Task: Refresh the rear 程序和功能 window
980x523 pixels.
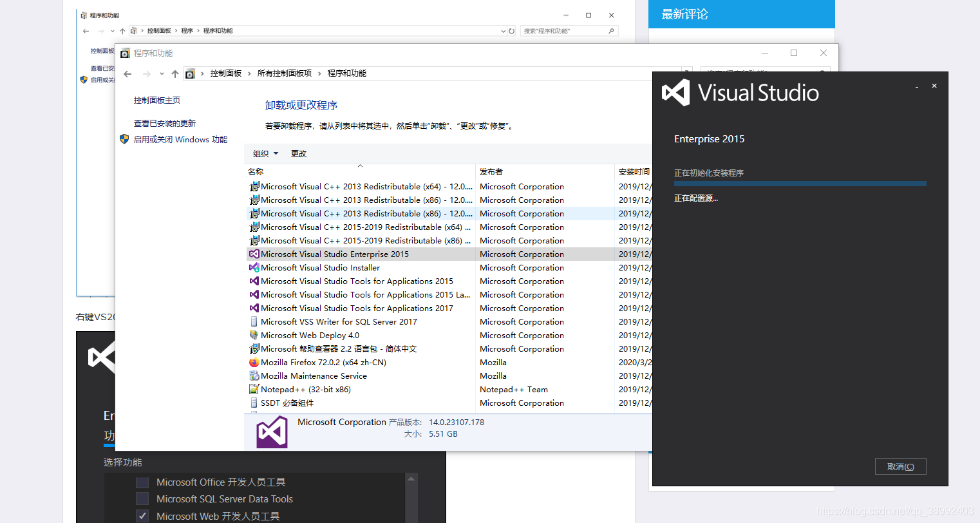Action: click(x=512, y=31)
